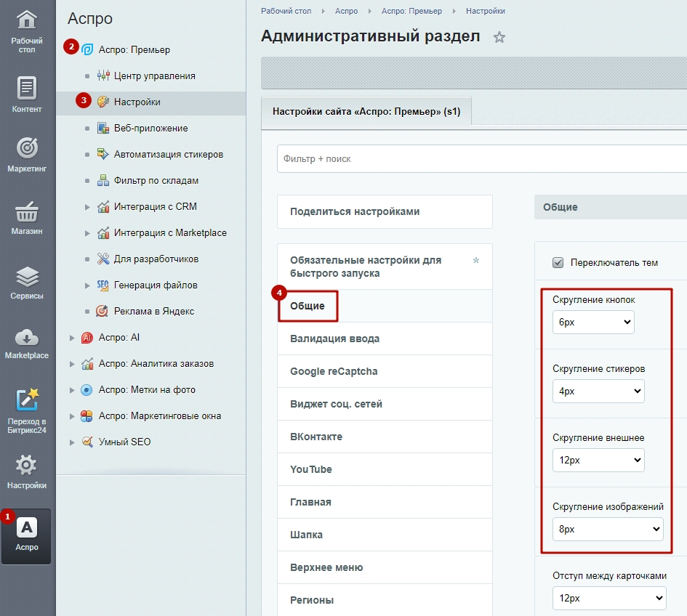Click the Автоматизация стикеров icon
This screenshot has width=687, height=616.
click(103, 154)
